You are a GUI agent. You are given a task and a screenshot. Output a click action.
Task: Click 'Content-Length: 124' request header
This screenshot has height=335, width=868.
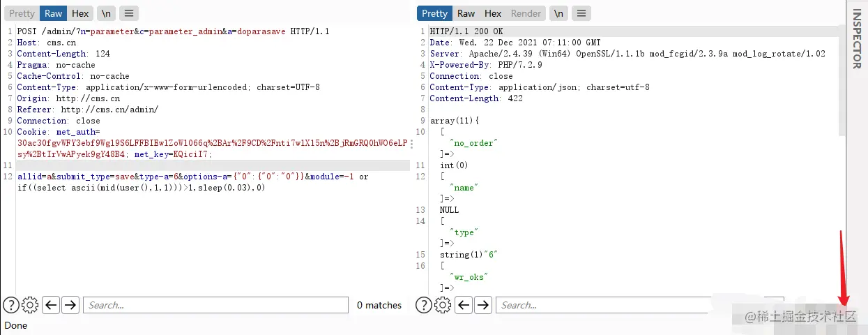(63, 54)
